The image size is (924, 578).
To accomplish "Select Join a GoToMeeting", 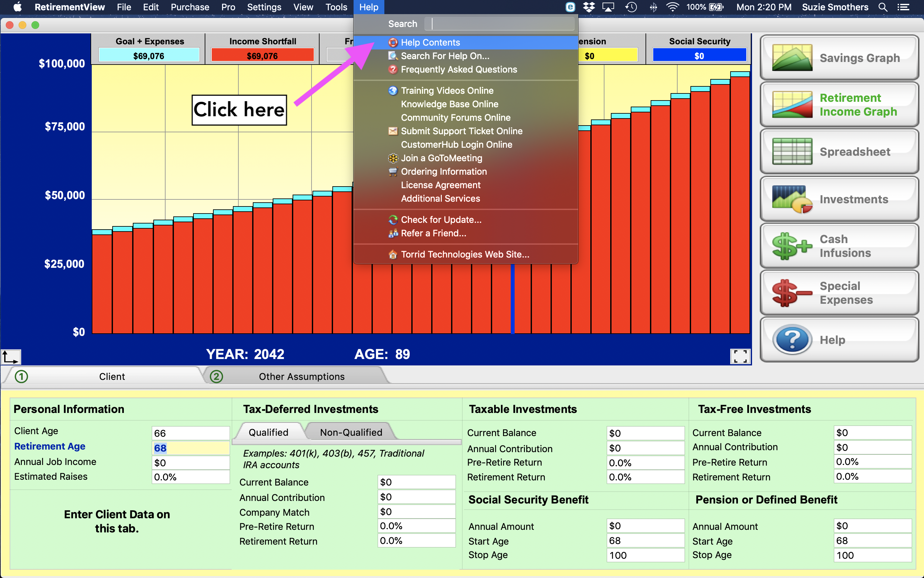I will click(466, 158).
